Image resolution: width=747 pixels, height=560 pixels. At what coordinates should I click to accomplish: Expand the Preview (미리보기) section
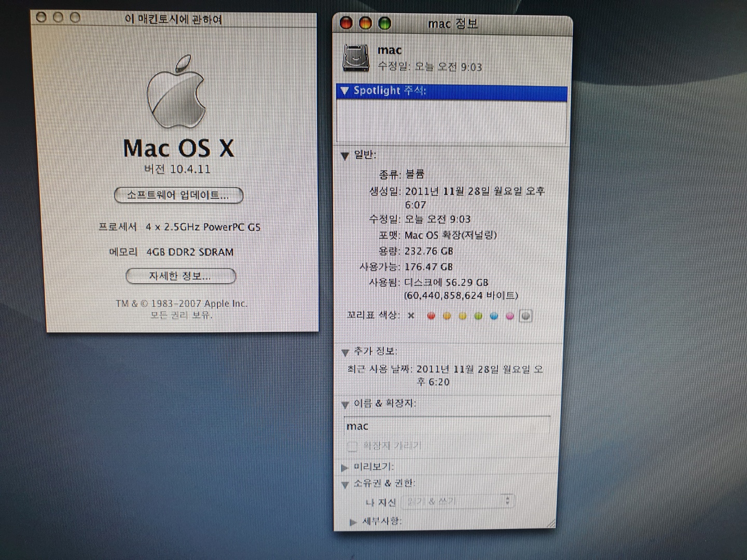coord(344,467)
